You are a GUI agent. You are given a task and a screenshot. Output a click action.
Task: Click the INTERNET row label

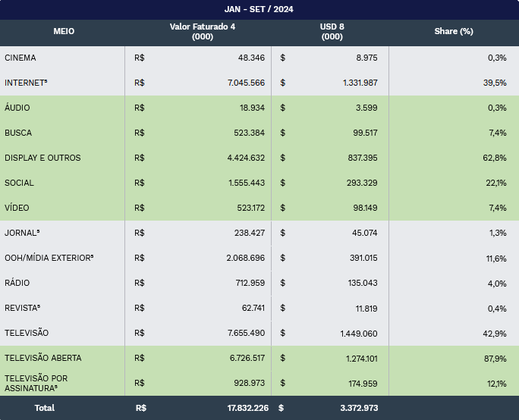coord(26,83)
